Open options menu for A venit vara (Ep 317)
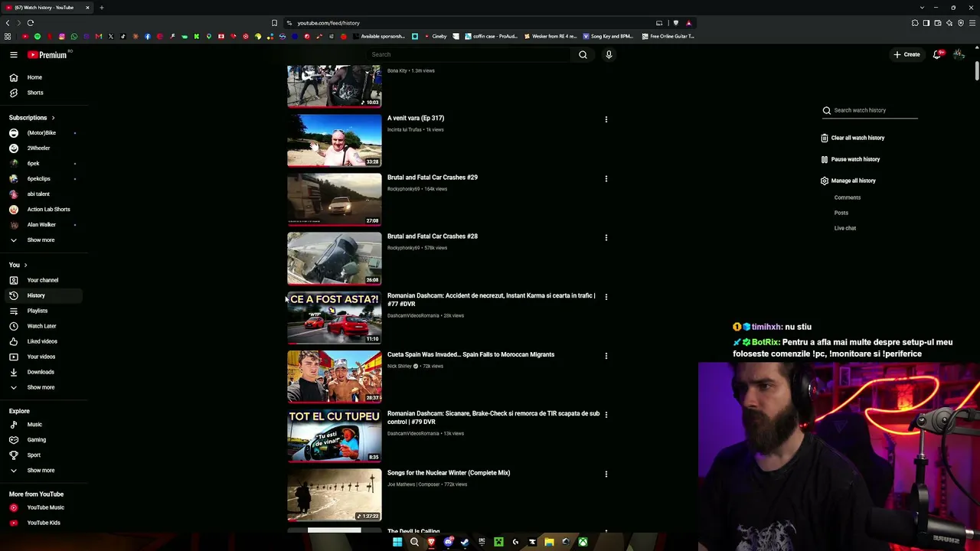This screenshot has width=980, height=551. click(x=606, y=119)
